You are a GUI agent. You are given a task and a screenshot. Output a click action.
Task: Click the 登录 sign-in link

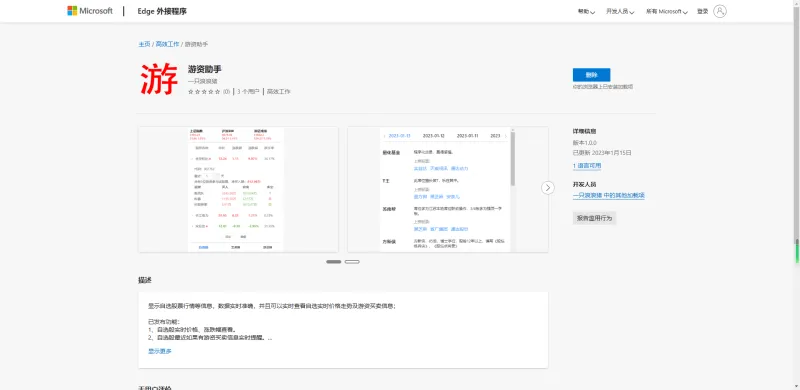coord(703,11)
